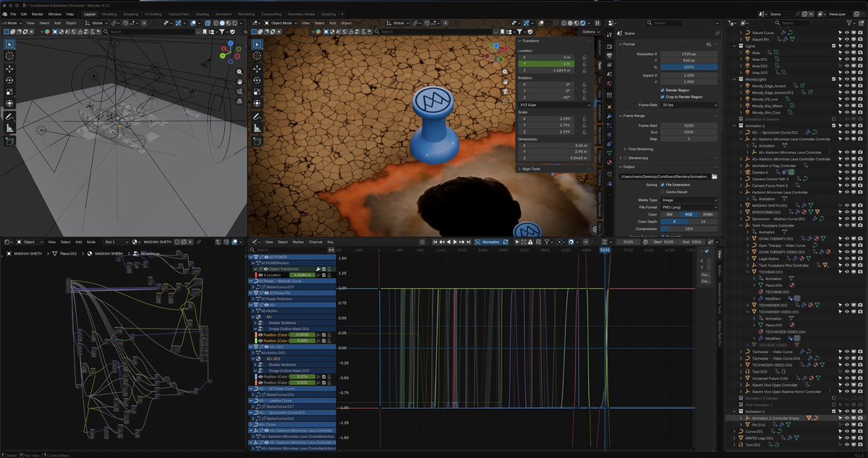
Task: Open the Frame Rate 30 fps dropdown
Action: (689, 105)
